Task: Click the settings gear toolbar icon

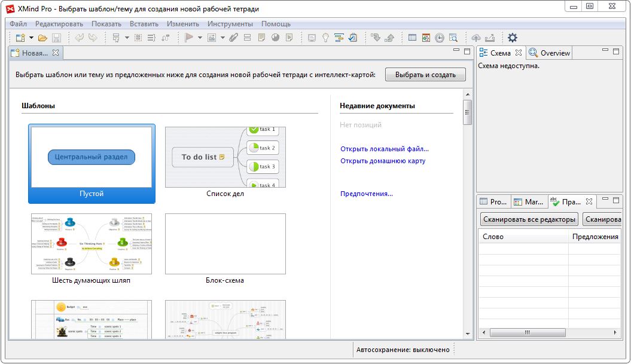Action: pos(513,38)
